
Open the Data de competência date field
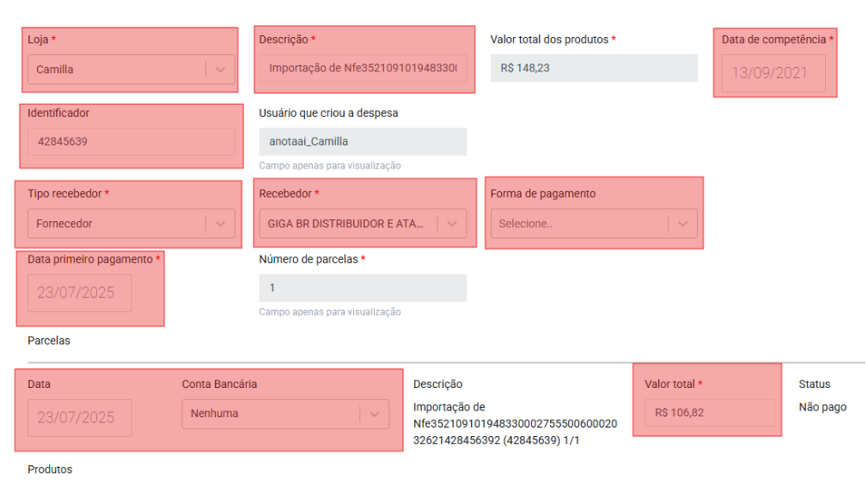(773, 73)
